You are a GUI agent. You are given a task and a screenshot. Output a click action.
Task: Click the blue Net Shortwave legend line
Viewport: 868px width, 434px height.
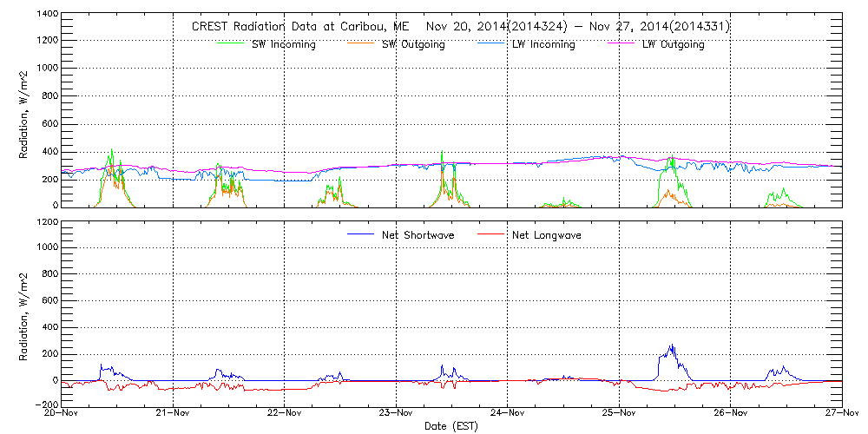coord(362,233)
